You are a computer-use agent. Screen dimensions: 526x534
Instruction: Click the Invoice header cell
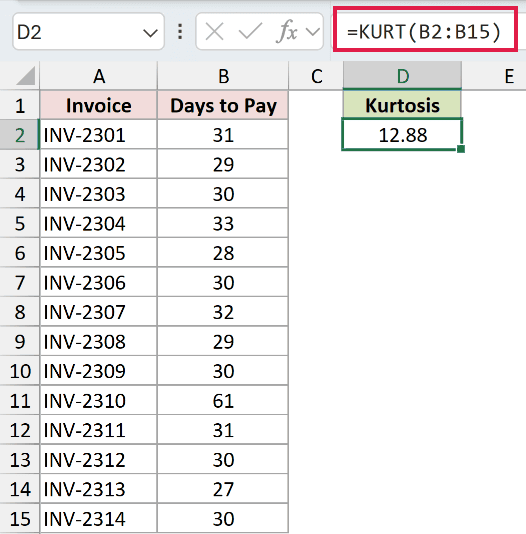pos(99,105)
